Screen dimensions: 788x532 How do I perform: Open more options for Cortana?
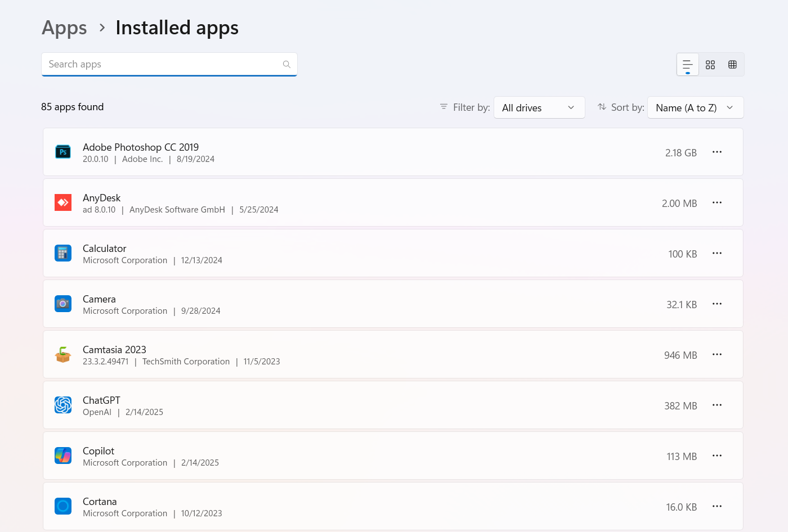click(x=717, y=506)
